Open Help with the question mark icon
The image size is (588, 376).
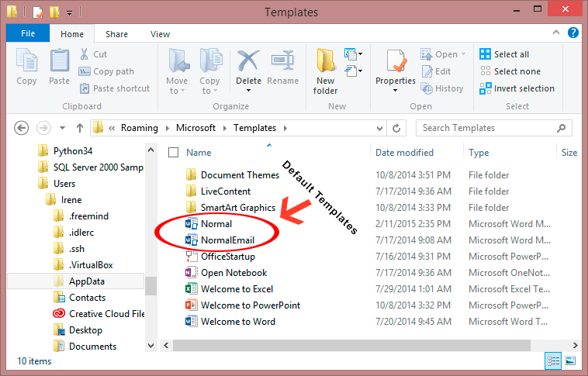click(573, 33)
